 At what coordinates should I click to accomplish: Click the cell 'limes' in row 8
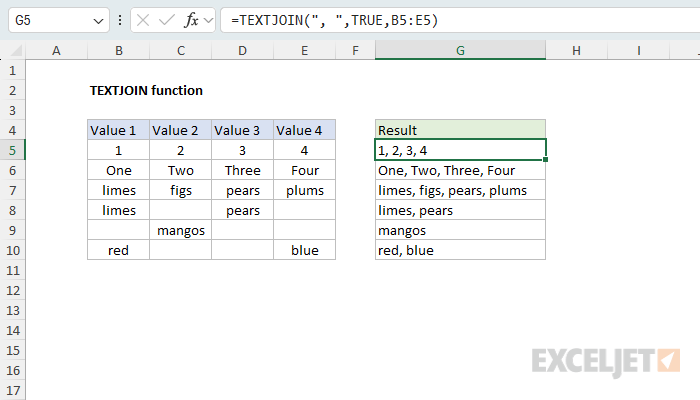119,210
